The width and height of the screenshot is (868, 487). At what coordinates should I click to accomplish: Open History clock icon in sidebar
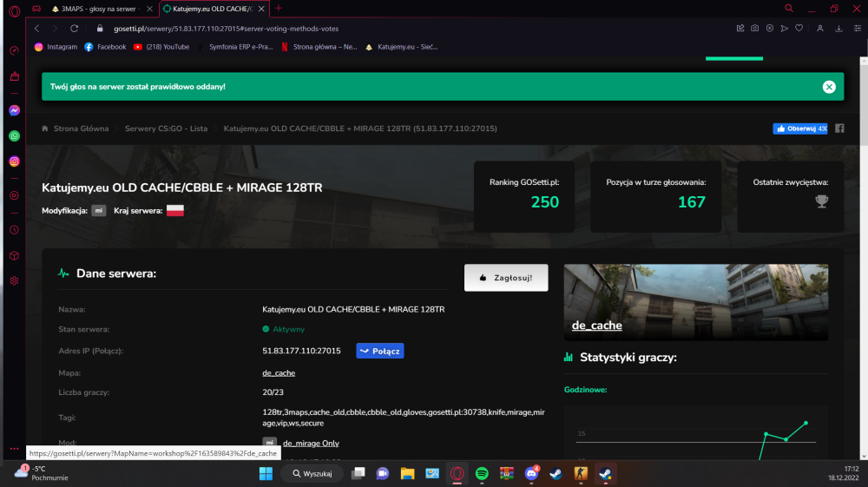15,230
